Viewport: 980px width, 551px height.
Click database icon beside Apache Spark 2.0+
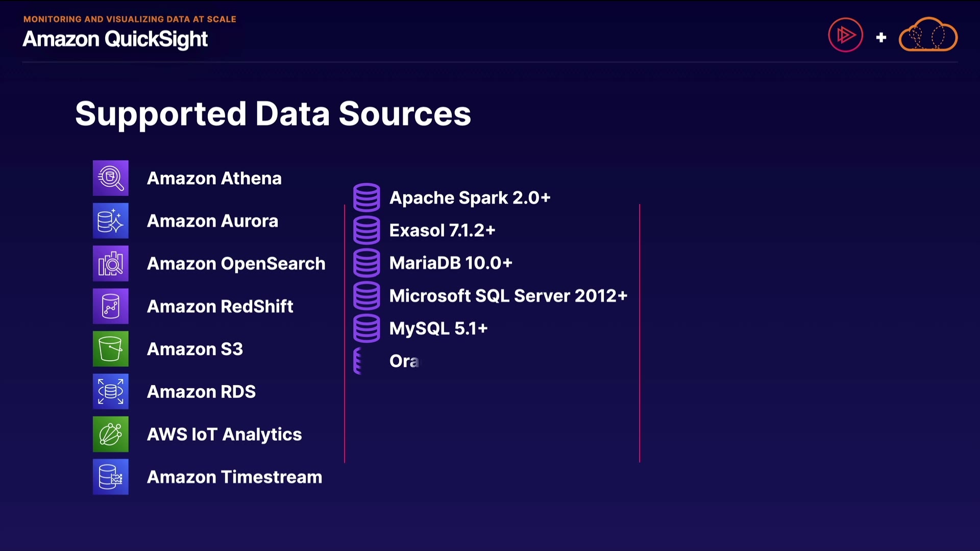click(366, 197)
